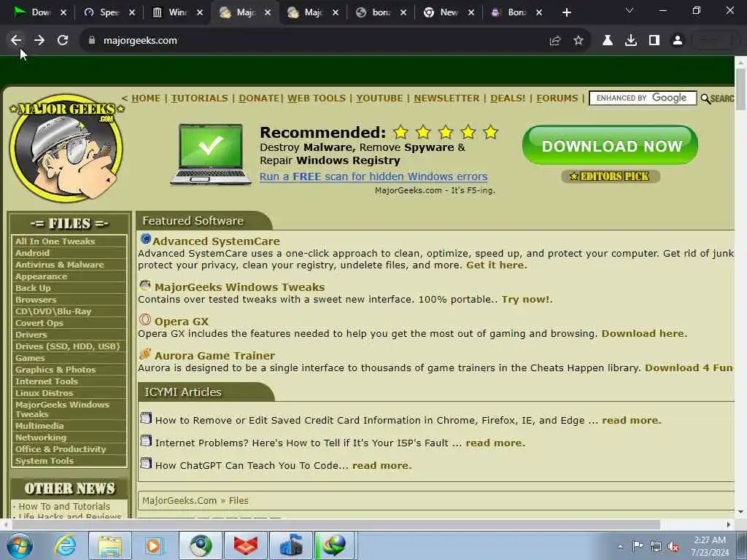Click the Major Geeks logo
The height and width of the screenshot is (560, 747).
click(66, 148)
